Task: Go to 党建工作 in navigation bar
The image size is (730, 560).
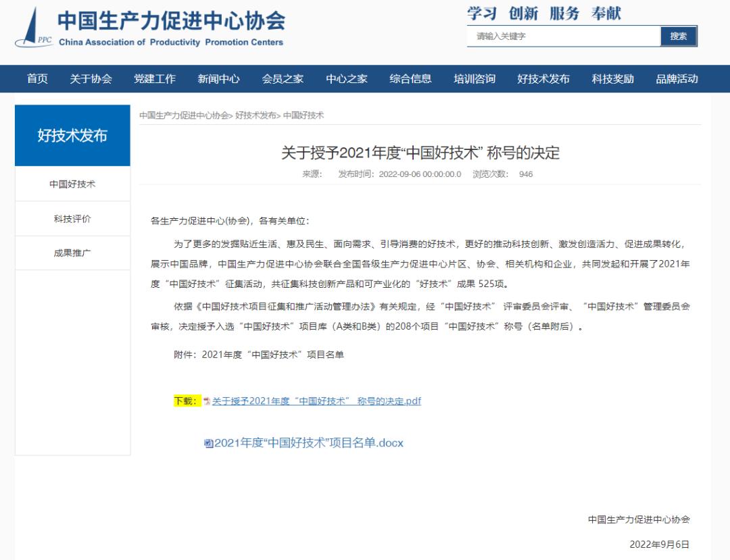Action: click(155, 78)
